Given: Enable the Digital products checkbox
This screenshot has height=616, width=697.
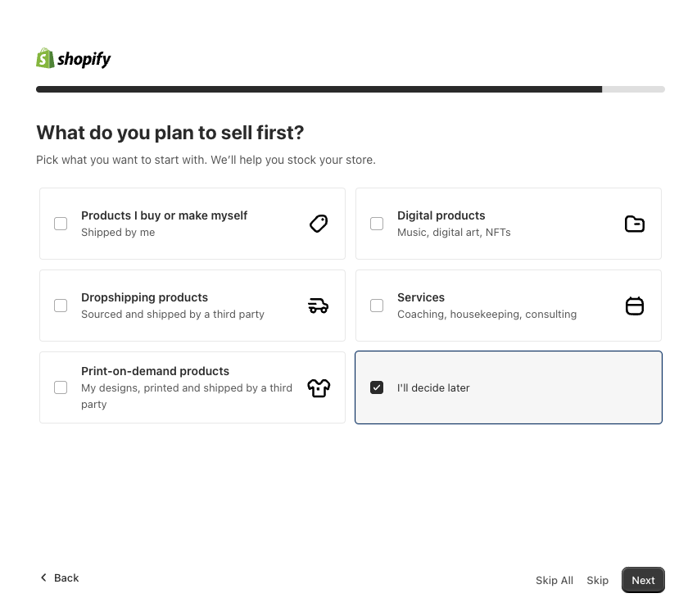Looking at the screenshot, I should (x=377, y=224).
